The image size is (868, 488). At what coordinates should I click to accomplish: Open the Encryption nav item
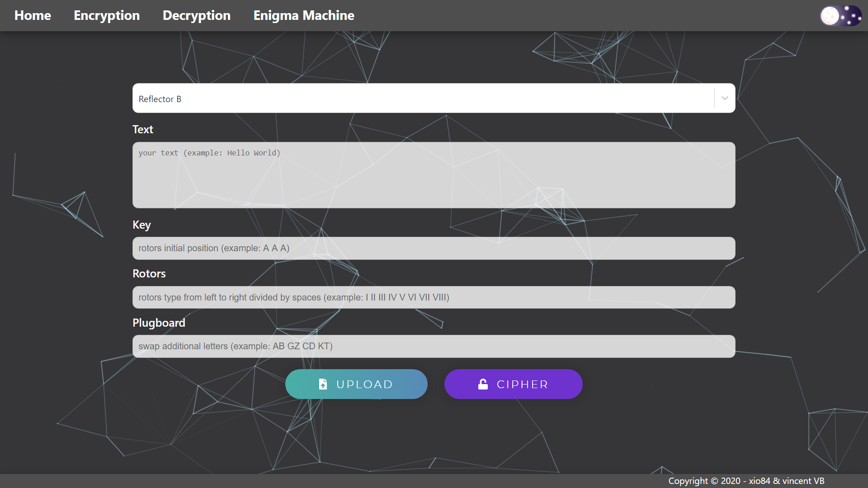[x=107, y=15]
